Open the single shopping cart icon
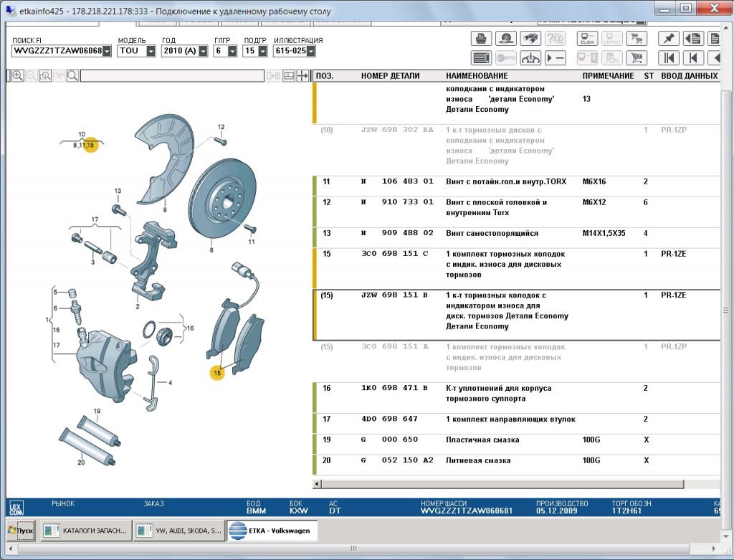Screen dimensions: 734x560 pos(637,58)
